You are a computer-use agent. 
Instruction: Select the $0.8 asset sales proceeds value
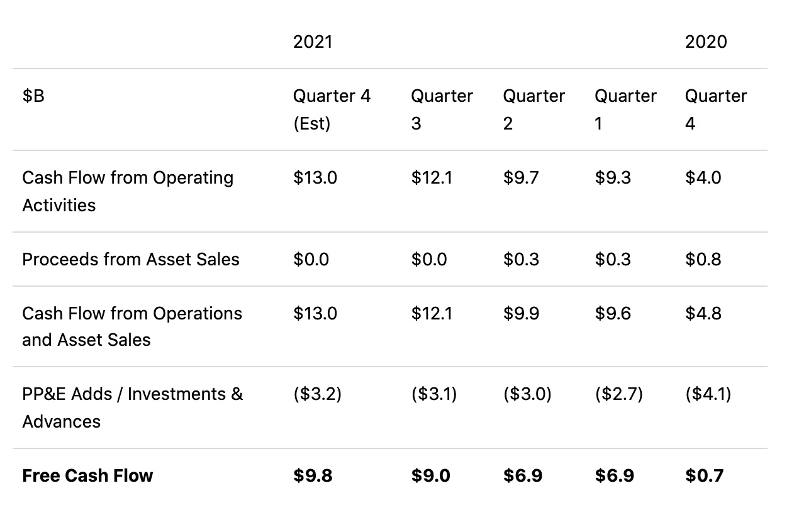coord(703,260)
